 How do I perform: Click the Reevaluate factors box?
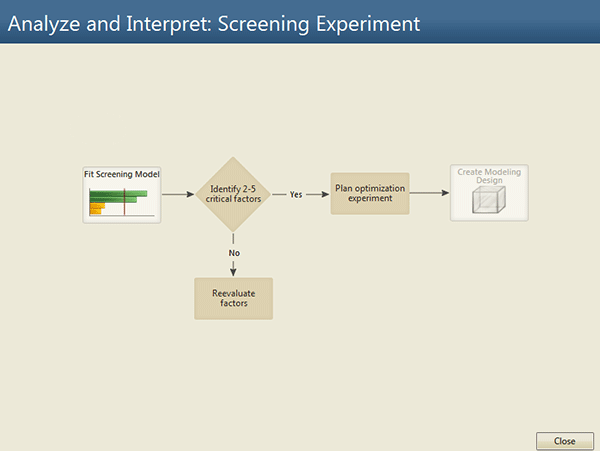233,298
